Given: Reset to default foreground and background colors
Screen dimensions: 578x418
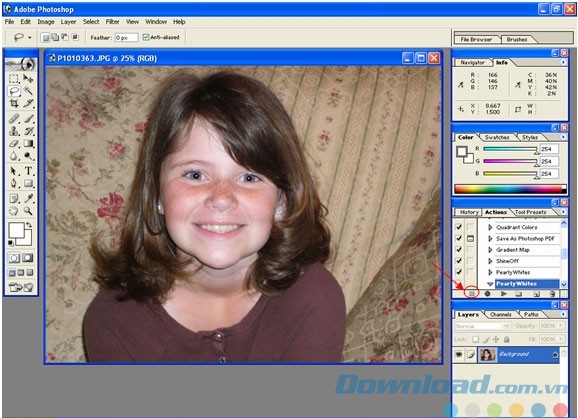Looking at the screenshot, I should coord(11,243).
